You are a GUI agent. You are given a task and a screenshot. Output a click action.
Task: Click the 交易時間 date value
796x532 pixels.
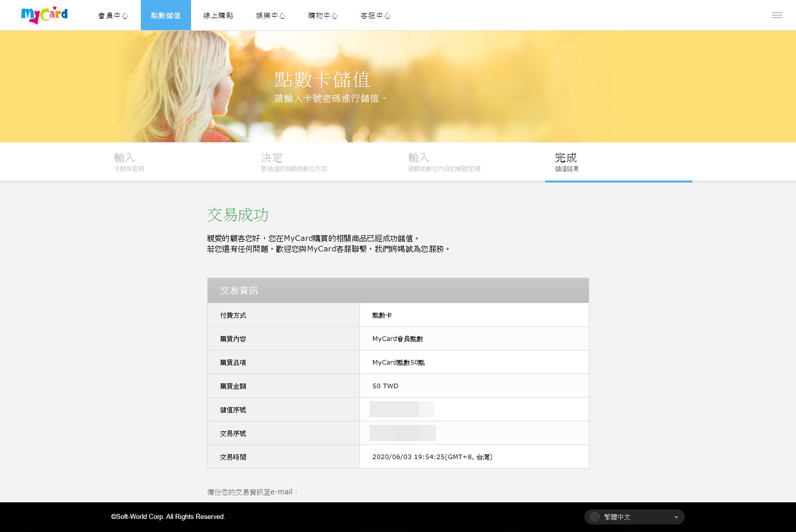[x=432, y=457]
